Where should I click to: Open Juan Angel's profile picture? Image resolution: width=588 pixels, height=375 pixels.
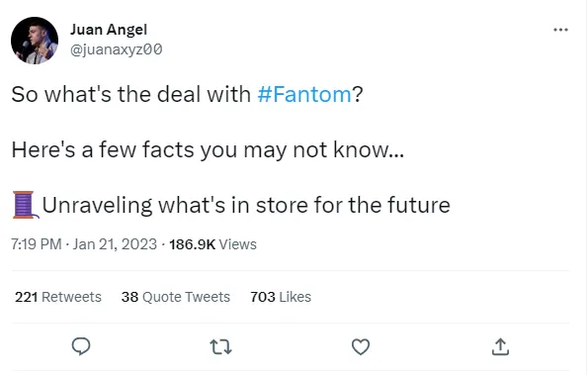(x=35, y=41)
